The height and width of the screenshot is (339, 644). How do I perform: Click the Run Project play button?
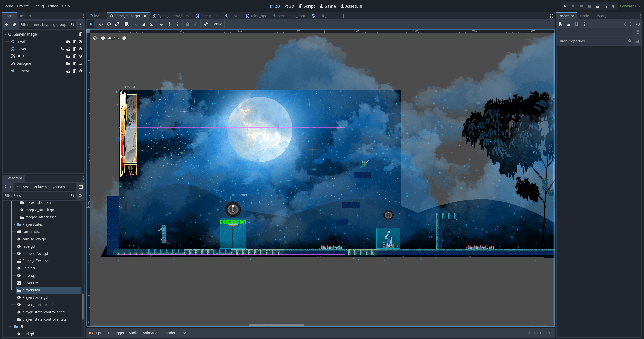click(x=565, y=6)
